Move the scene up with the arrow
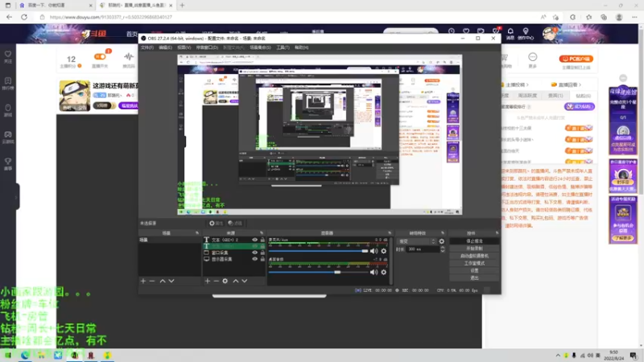Viewport: 644px width, 362px height. (x=163, y=281)
